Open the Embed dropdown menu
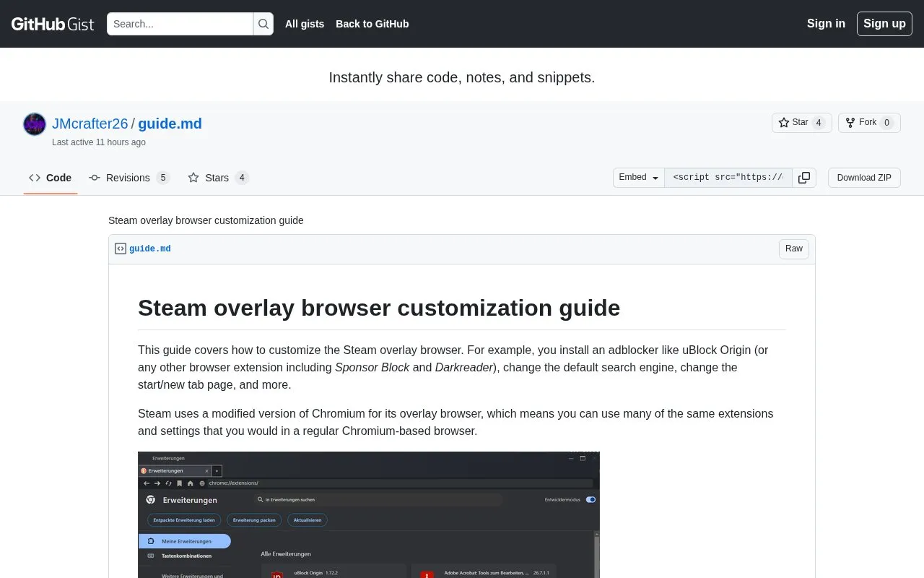924x578 pixels. tap(639, 178)
